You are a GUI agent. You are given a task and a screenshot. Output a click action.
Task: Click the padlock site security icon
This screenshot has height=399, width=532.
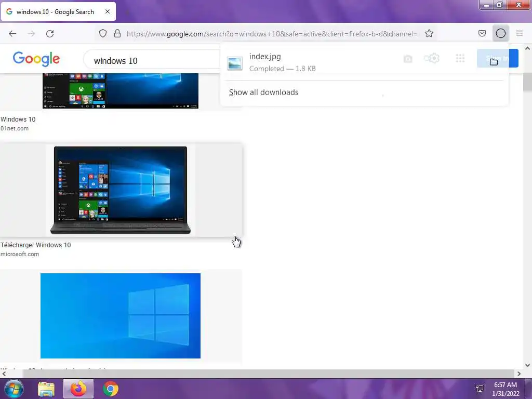pyautogui.click(x=117, y=33)
